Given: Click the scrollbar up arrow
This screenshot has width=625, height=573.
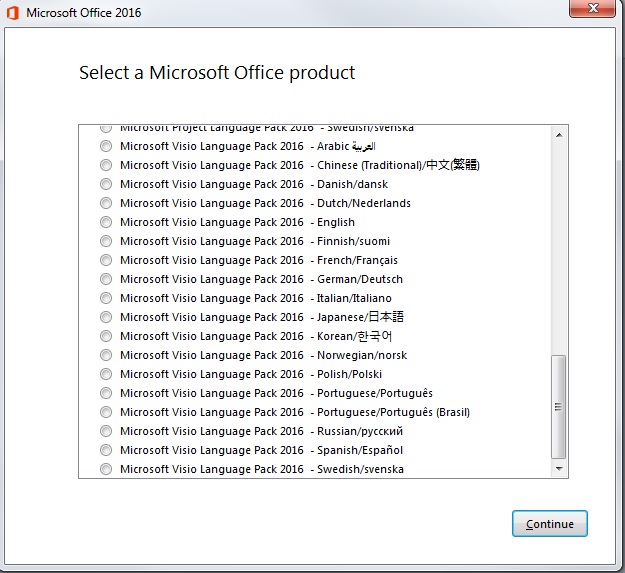Looking at the screenshot, I should 559,135.
